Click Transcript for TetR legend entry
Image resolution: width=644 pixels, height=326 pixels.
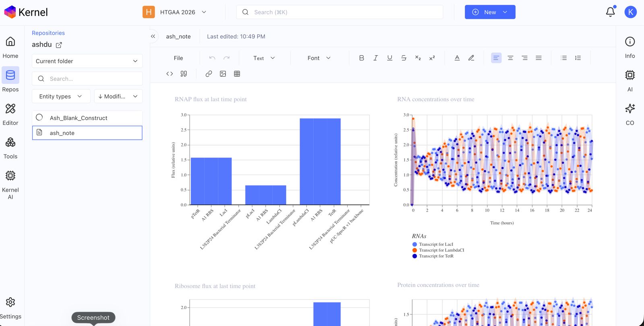click(x=433, y=256)
